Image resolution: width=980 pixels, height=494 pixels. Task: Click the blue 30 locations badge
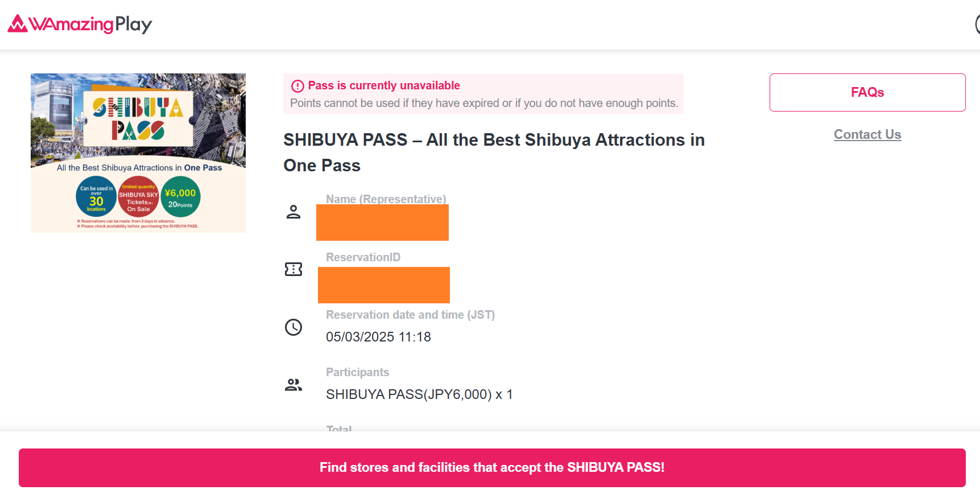click(96, 197)
